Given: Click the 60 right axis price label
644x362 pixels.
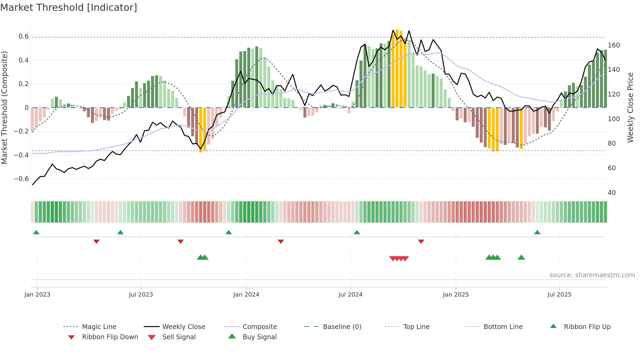Looking at the screenshot, I should 612,168.
